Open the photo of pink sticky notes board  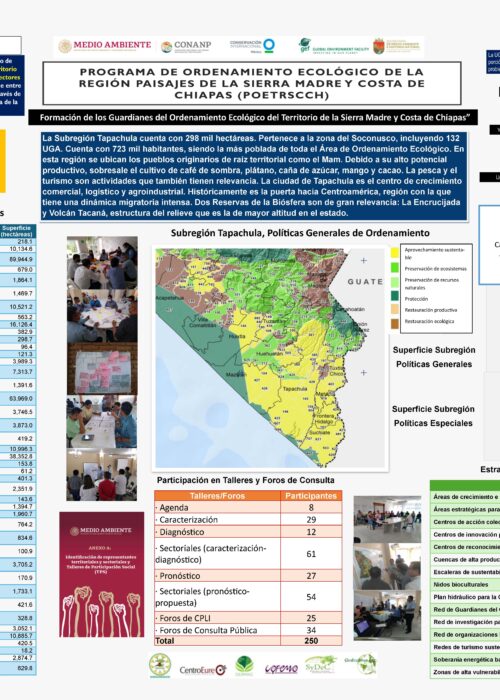[x=102, y=369]
